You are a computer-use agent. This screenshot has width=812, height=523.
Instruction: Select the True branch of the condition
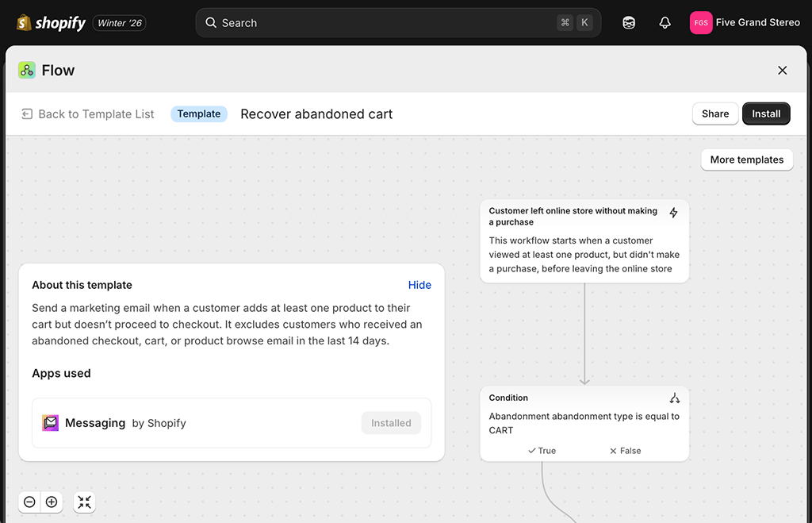(542, 450)
